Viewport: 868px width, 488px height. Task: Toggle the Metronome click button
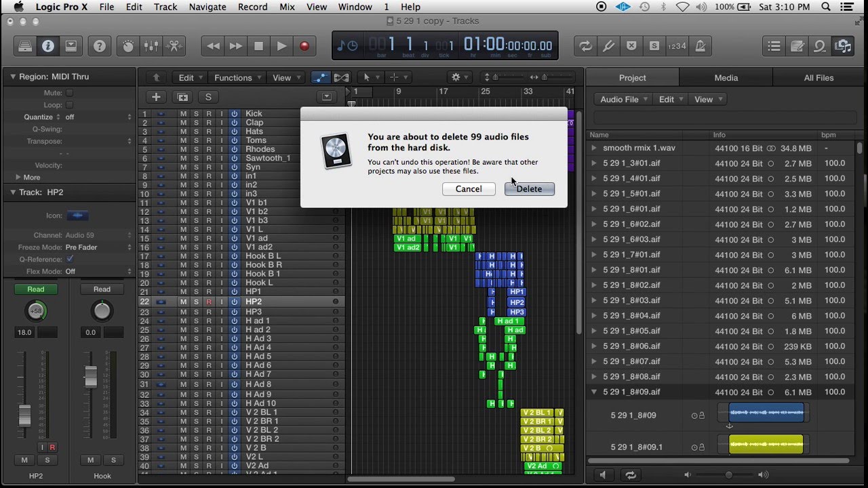700,46
